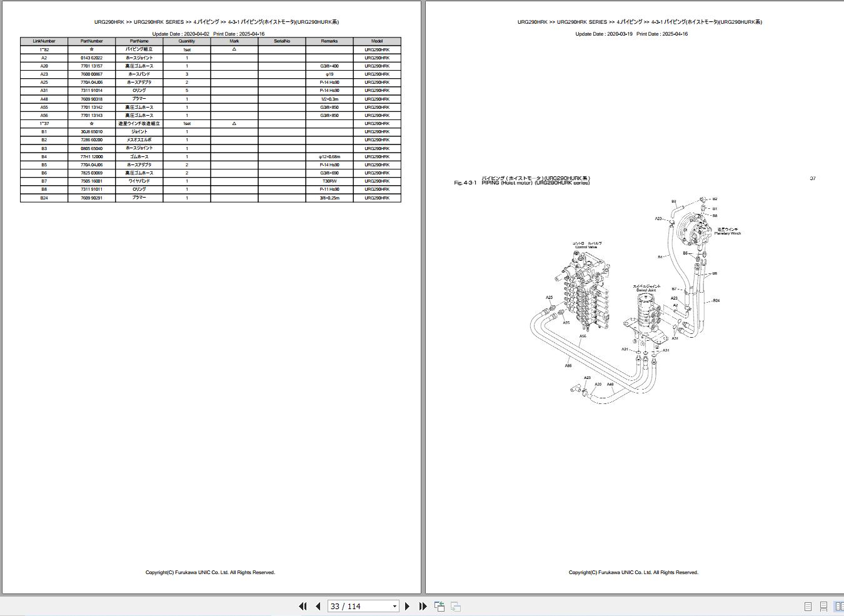Go to the next page

[407, 606]
